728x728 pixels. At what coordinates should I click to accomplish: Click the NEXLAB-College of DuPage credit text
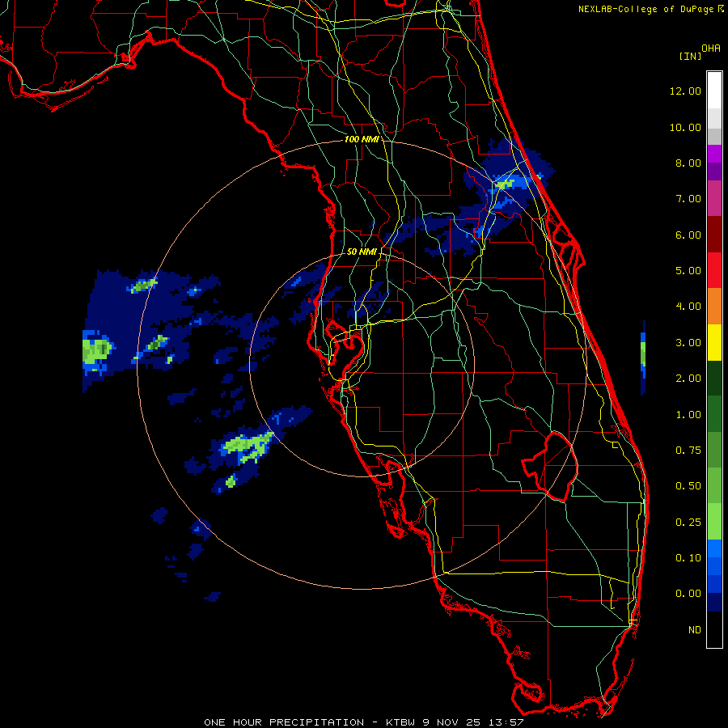[x=645, y=9]
